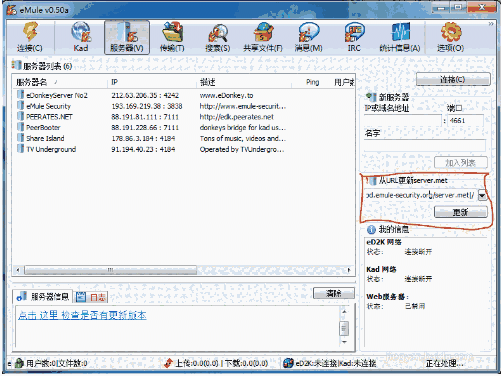Click the new server (新服务器) icon

coord(371,97)
